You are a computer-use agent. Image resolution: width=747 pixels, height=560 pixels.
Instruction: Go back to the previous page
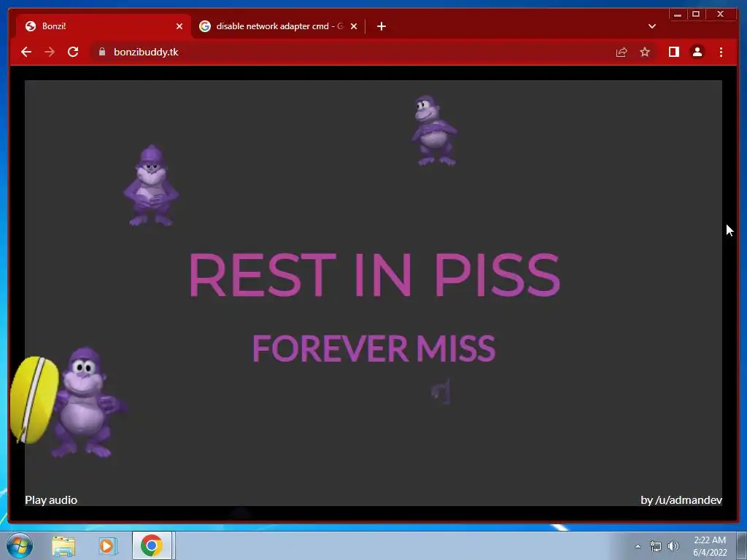coord(26,52)
